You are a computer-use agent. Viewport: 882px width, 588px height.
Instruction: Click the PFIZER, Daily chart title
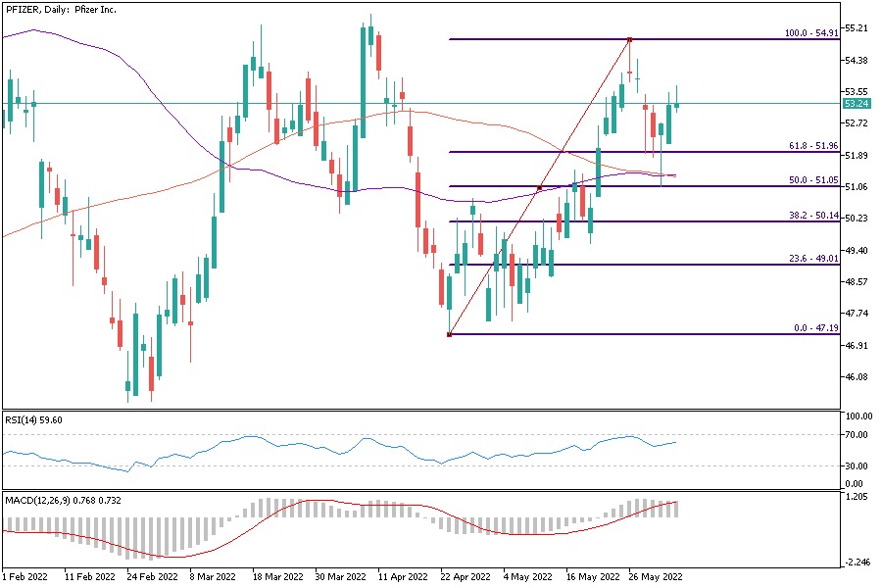(x=61, y=8)
